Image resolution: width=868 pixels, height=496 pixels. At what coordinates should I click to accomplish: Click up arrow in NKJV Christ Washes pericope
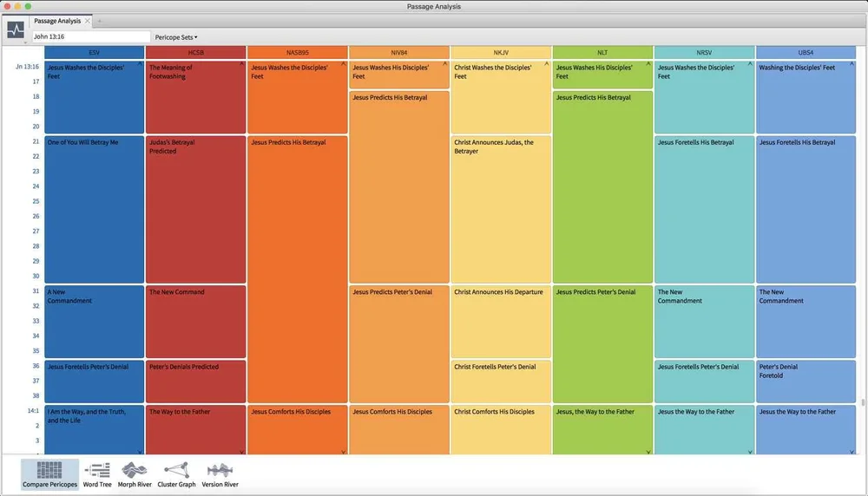[x=547, y=64]
